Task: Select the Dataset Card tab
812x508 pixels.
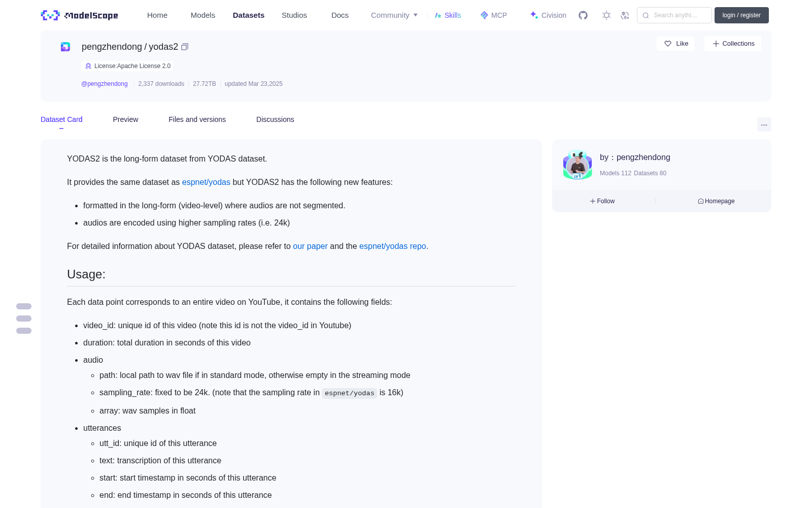Action: coord(61,119)
